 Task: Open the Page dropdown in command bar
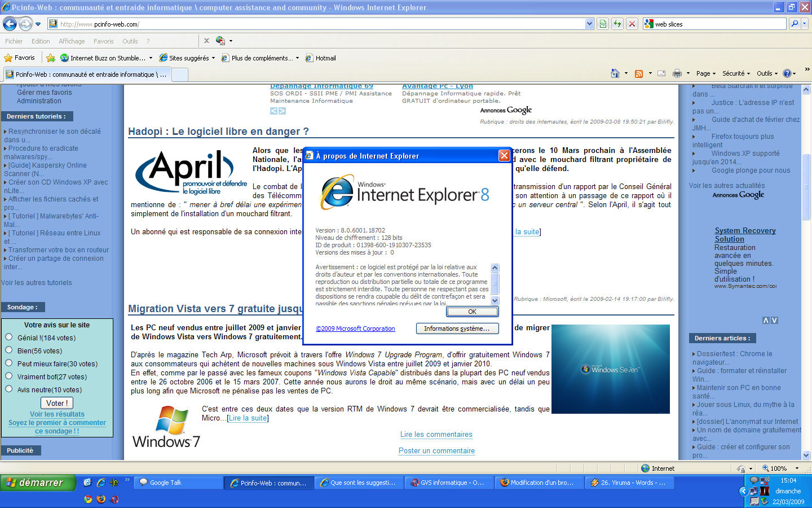(x=705, y=73)
